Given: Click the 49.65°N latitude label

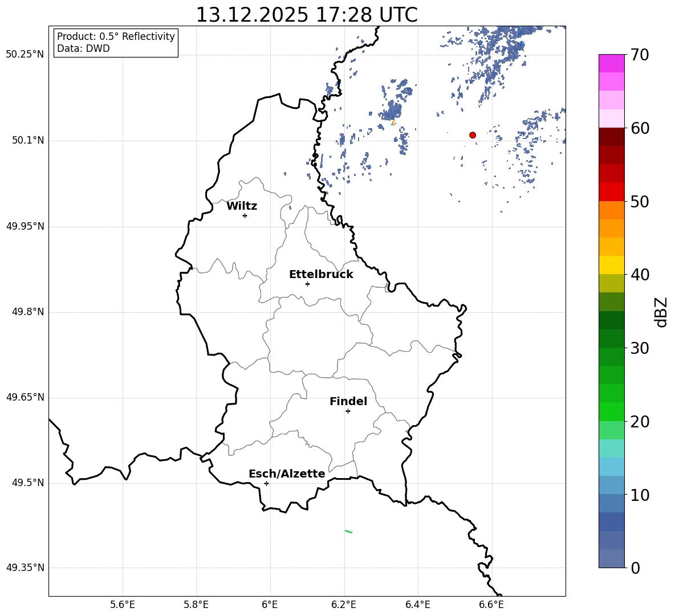Looking at the screenshot, I should pos(25,397).
